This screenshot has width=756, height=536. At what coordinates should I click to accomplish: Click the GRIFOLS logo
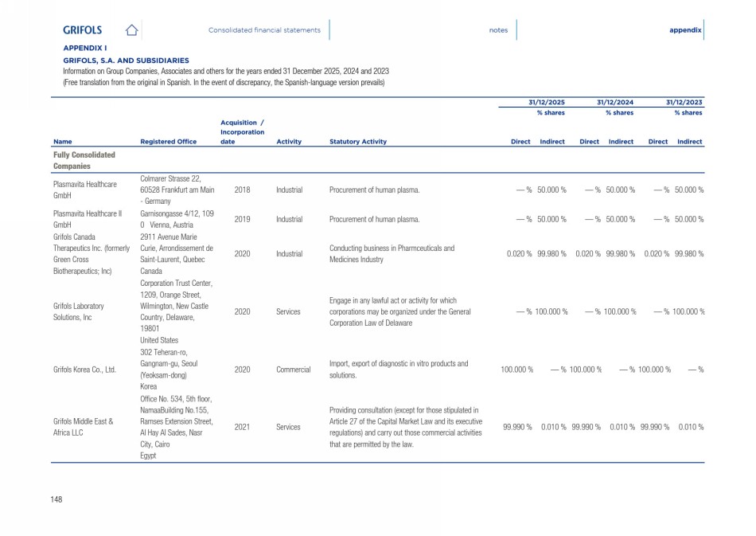pyautogui.click(x=83, y=30)
